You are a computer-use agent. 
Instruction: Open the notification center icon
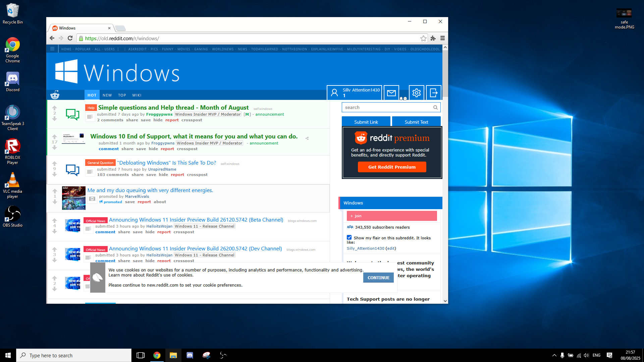[x=609, y=355]
